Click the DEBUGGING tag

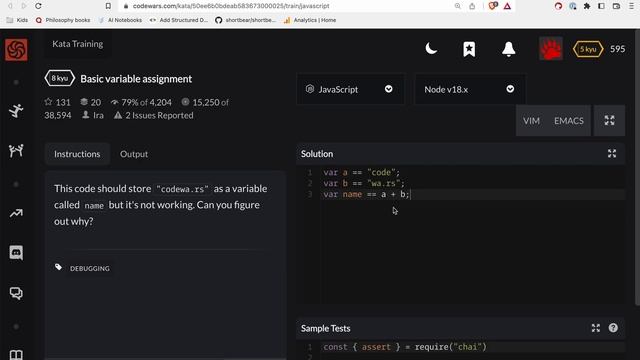(90, 268)
